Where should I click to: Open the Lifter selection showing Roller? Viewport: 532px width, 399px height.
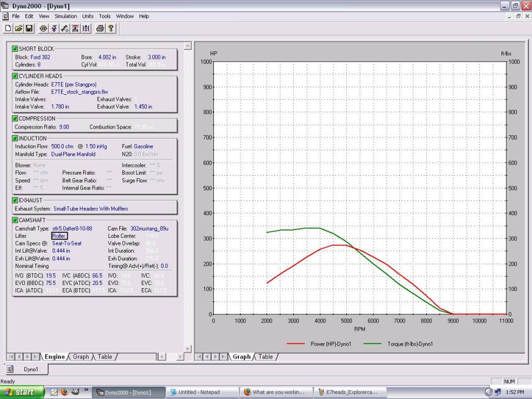[59, 236]
